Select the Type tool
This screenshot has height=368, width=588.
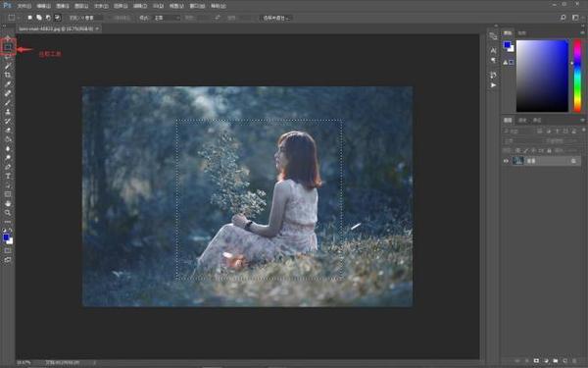[8, 176]
